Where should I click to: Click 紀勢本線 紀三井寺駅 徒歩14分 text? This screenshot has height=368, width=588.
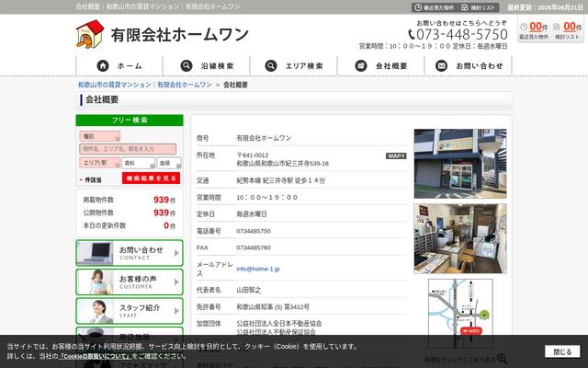point(280,180)
